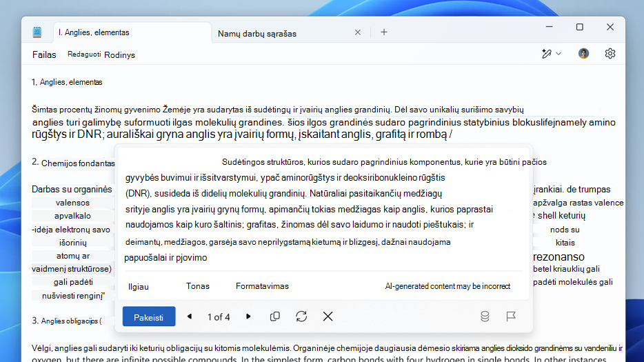Viewport: 644px width, 362px height.
Task: Maximize the Notepad window
Action: [579, 27]
